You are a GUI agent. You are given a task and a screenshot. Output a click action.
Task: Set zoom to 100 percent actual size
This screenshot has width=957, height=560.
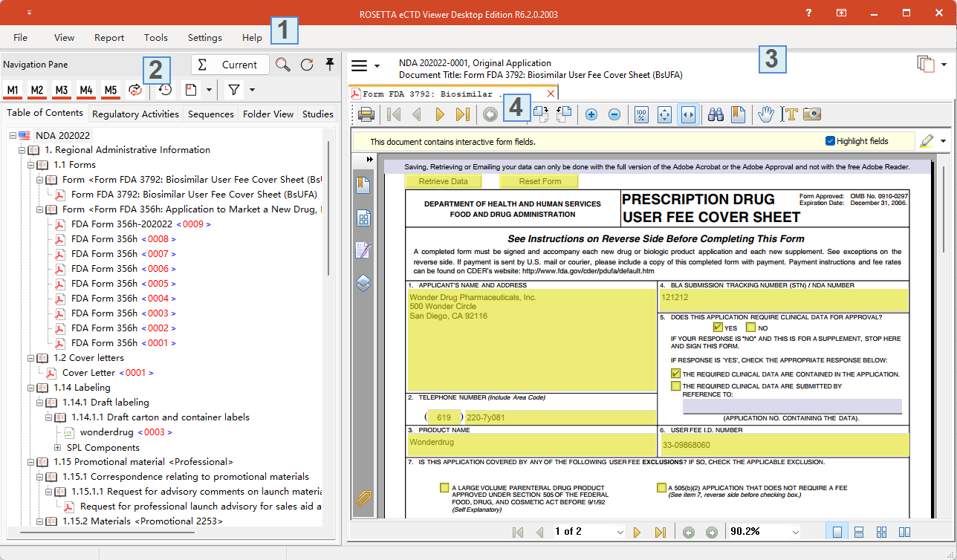(642, 114)
